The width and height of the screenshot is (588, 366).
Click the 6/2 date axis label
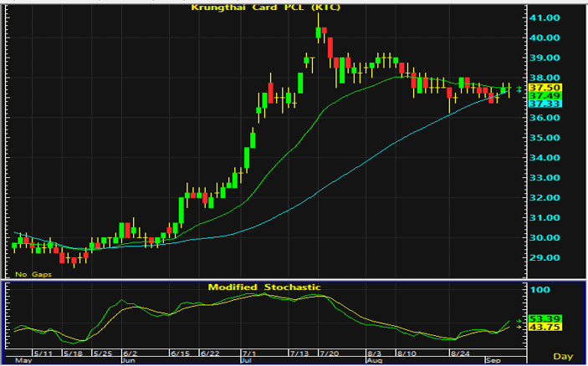130,353
